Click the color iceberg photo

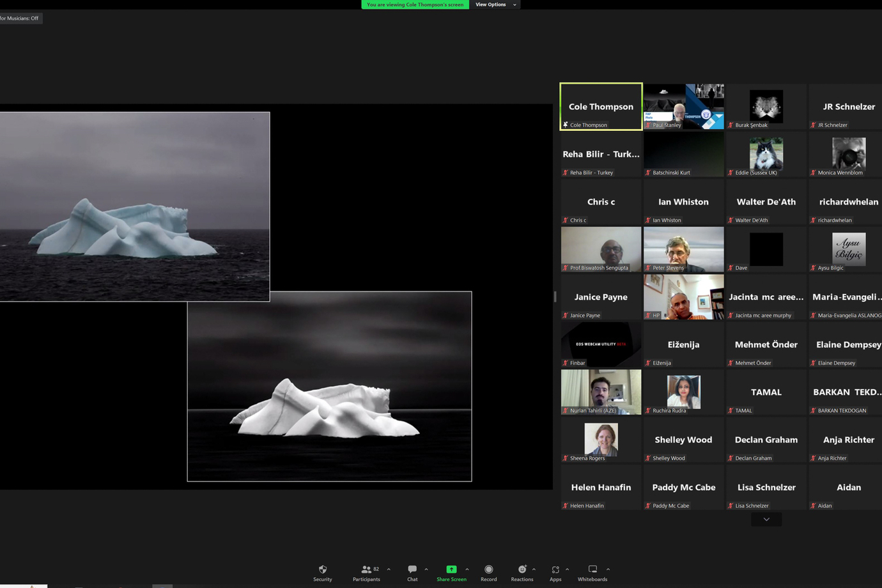[134, 206]
